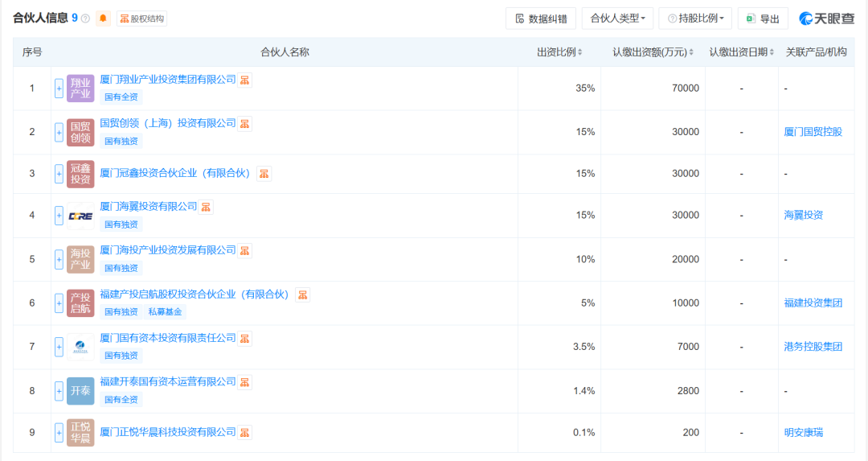Click the help icon beside 合伙人信息

(85, 19)
